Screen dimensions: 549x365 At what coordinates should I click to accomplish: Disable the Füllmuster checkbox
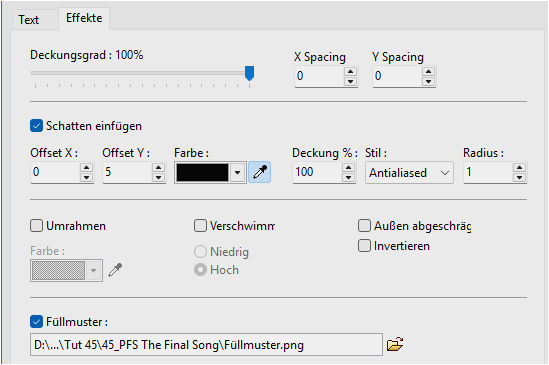point(36,322)
